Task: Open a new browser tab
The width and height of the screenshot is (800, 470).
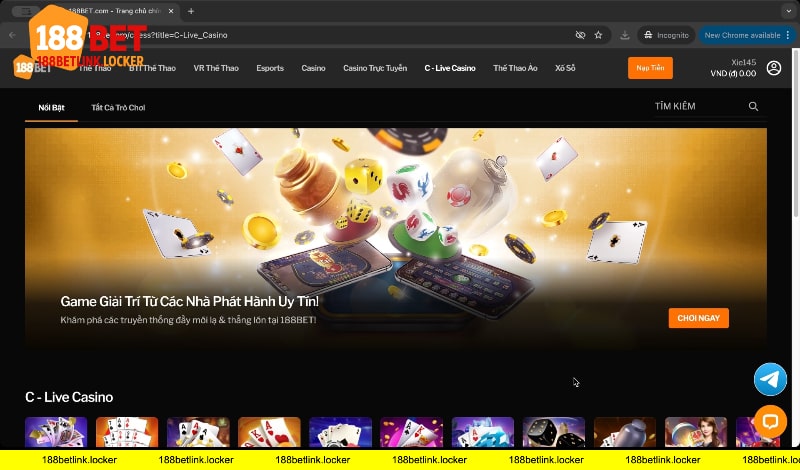Action: 191,11
